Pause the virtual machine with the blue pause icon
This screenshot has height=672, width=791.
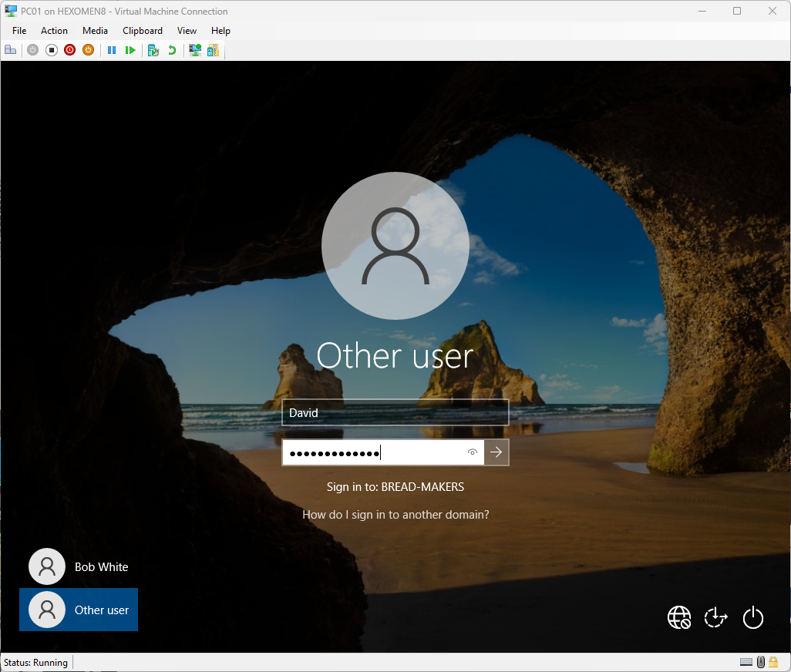[112, 50]
